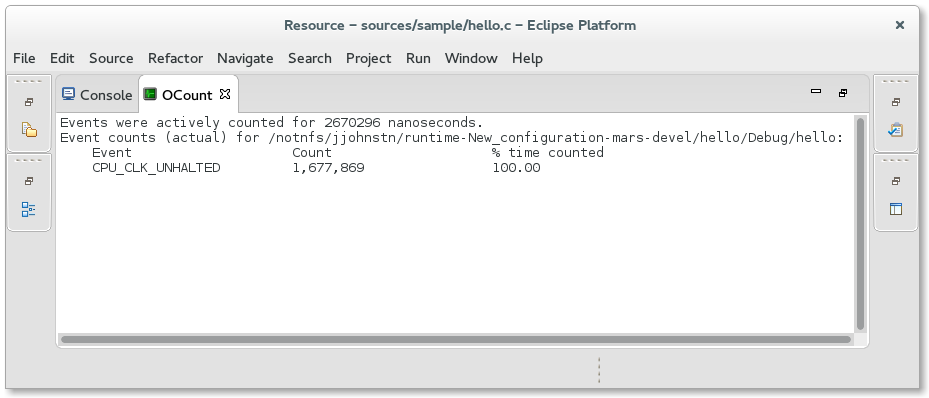
Task: Click the "Count" column header text
Action: 312,153
